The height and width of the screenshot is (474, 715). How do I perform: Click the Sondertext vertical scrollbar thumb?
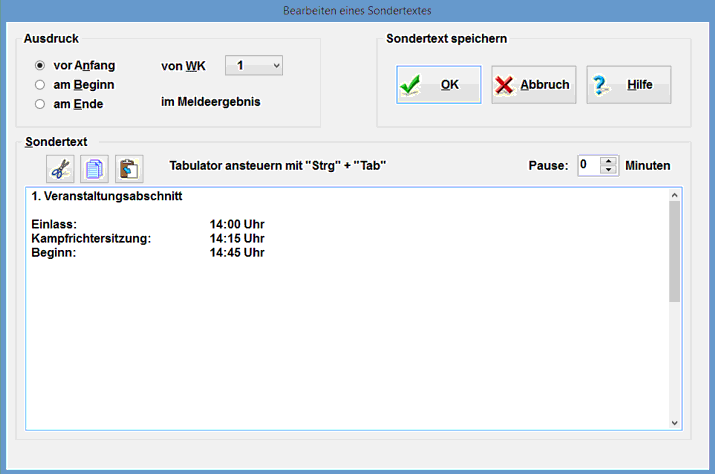pos(674,250)
